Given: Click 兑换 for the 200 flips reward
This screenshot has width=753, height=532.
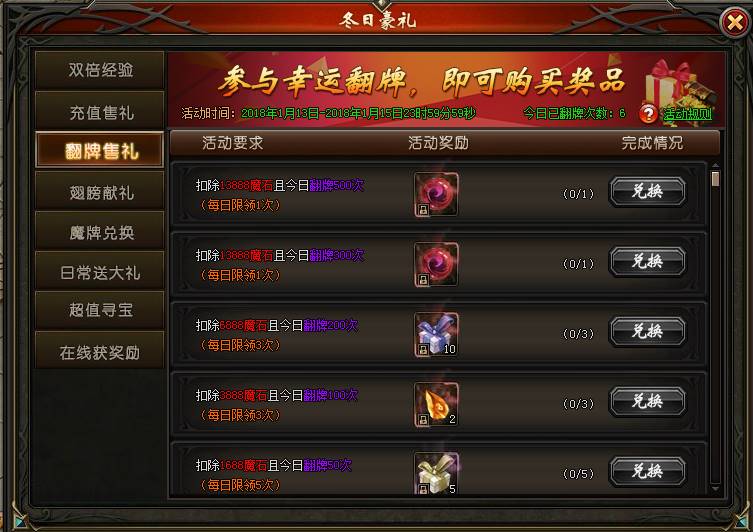Looking at the screenshot, I should (x=648, y=331).
